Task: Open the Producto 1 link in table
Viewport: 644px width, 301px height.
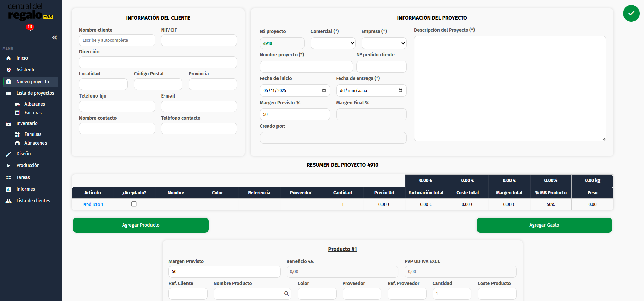Action: 92,204
